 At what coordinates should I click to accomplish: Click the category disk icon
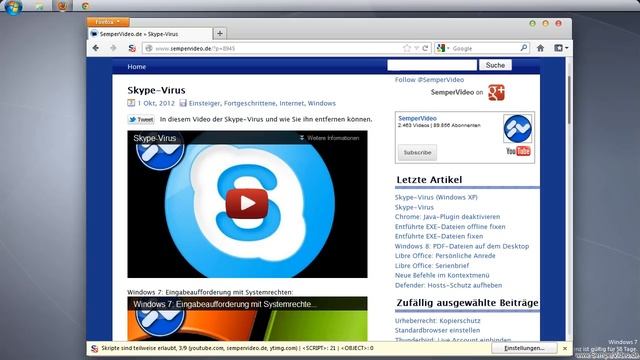(x=183, y=103)
